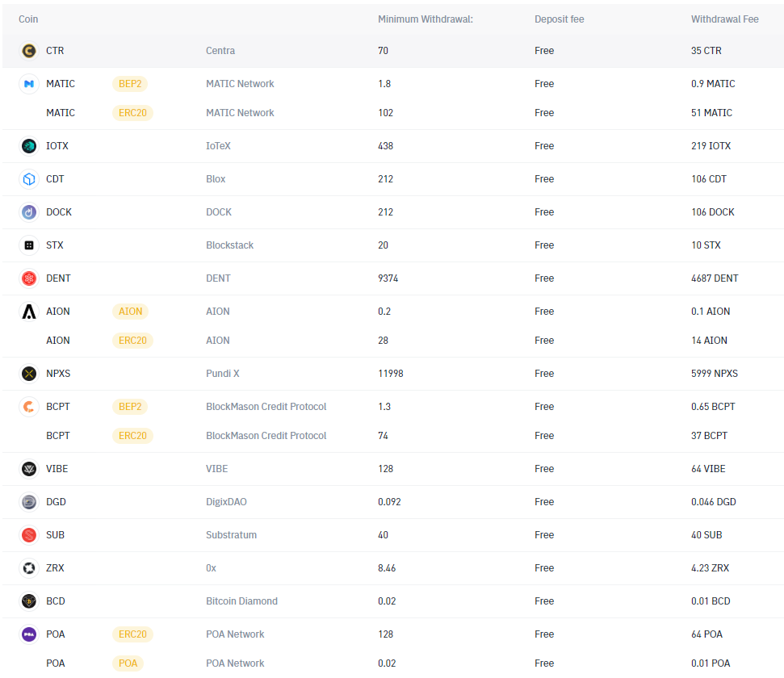Click the 40 SUB withdrawal fee

click(706, 535)
